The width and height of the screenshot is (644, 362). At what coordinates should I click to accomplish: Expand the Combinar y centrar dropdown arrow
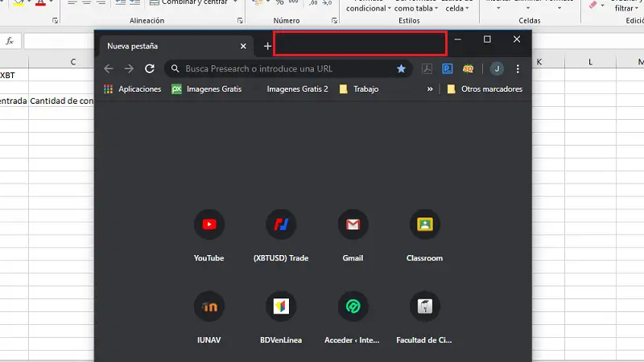click(x=235, y=2)
